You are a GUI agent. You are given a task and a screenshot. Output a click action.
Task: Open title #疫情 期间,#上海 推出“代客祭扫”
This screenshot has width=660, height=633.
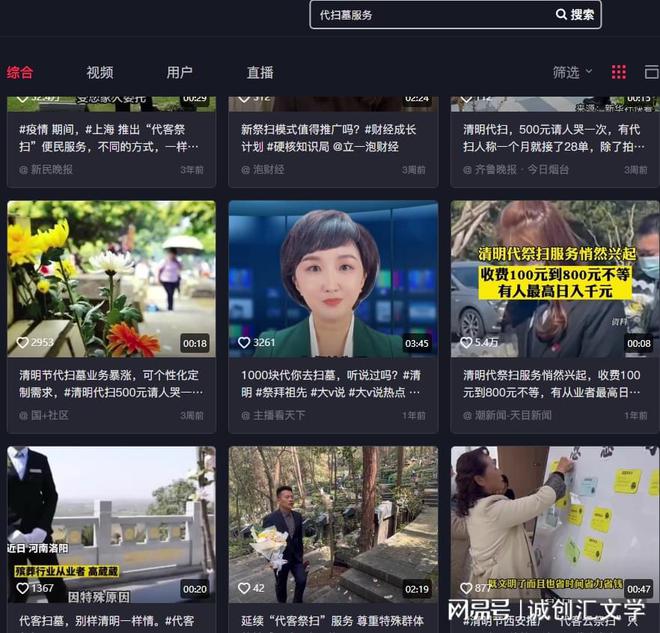click(x=109, y=138)
